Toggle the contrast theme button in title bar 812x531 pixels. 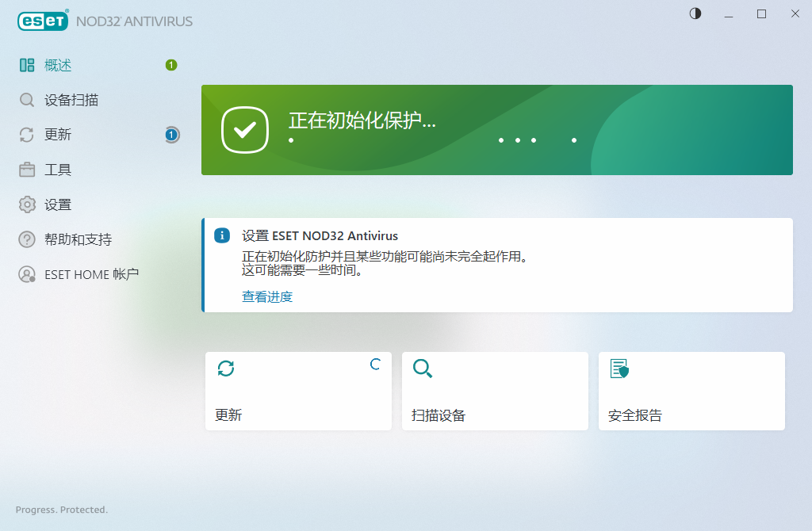point(695,13)
